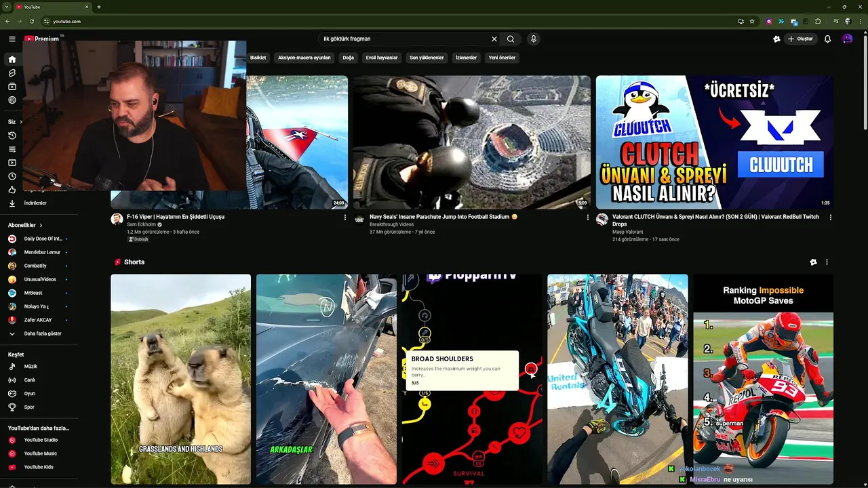Open Subscriptions feed sidebar icon
Screen dimensions: 868x488
(x=12, y=87)
